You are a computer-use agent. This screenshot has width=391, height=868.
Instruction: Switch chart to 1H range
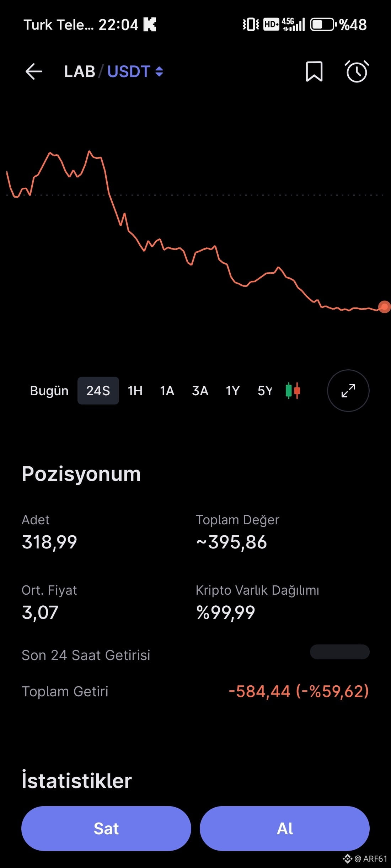pyautogui.click(x=135, y=391)
